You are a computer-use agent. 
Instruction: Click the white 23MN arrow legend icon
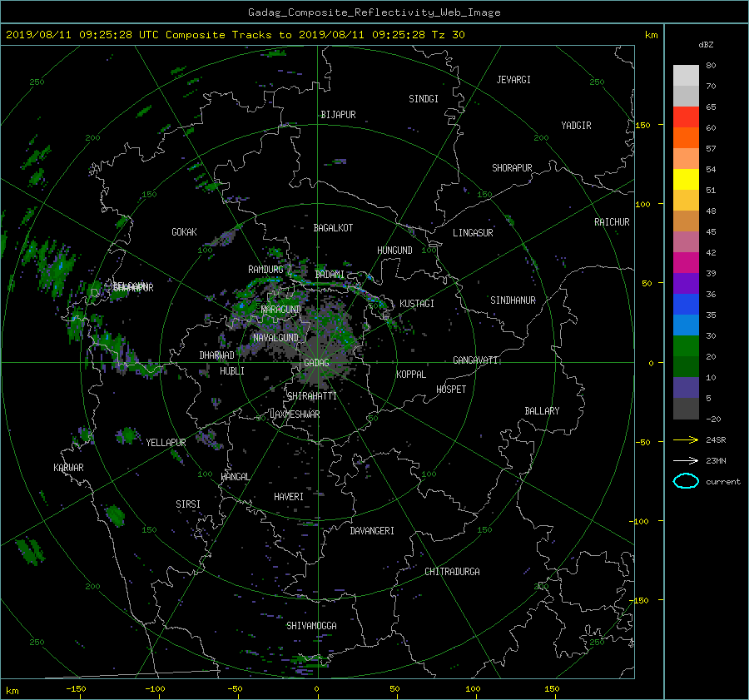[686, 460]
